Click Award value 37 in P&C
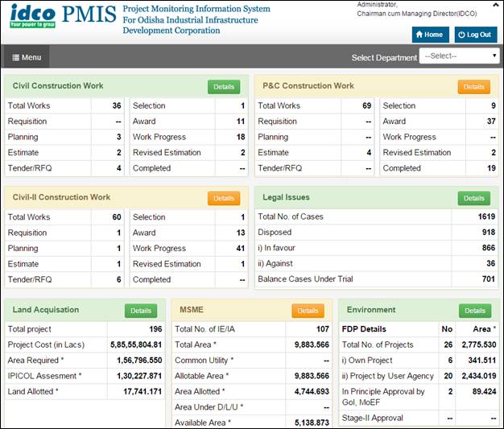 point(491,122)
